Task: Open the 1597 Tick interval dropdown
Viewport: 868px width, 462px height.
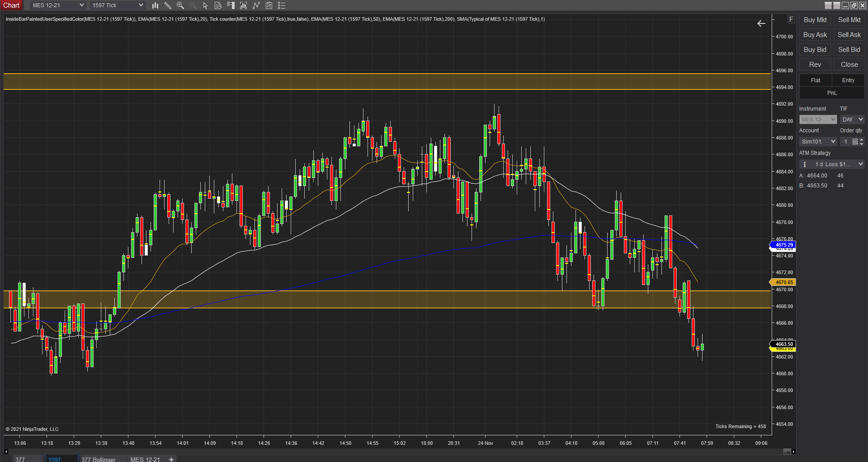Action: 118,5
